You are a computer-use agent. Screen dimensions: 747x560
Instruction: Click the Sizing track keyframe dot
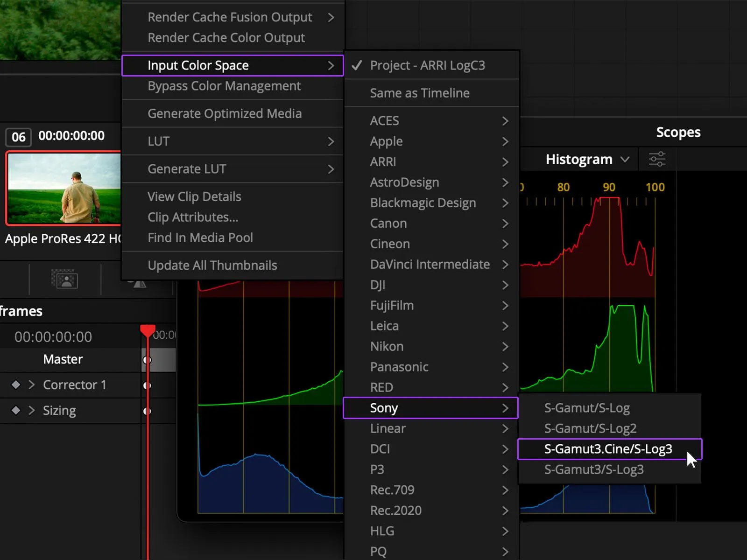pos(147,411)
